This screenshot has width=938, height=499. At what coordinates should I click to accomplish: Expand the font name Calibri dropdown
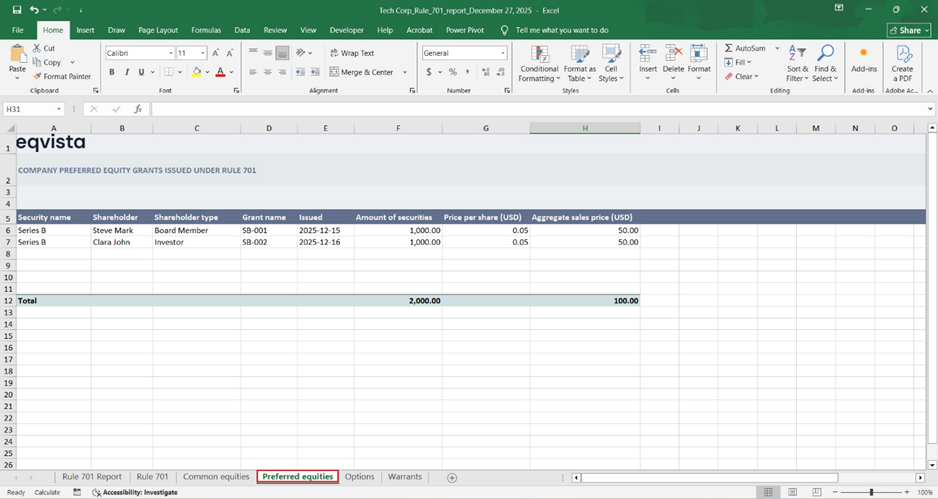(171, 53)
